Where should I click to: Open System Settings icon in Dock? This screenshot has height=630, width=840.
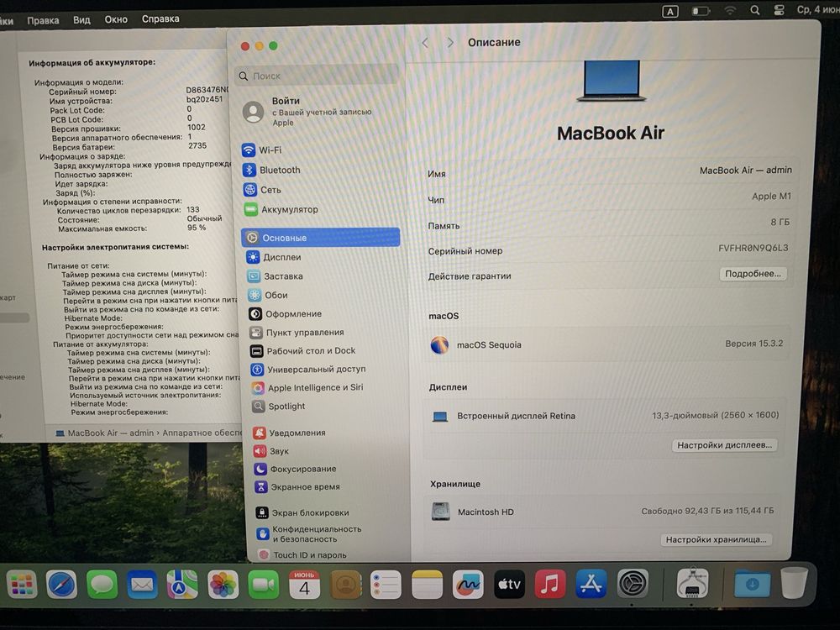click(633, 583)
